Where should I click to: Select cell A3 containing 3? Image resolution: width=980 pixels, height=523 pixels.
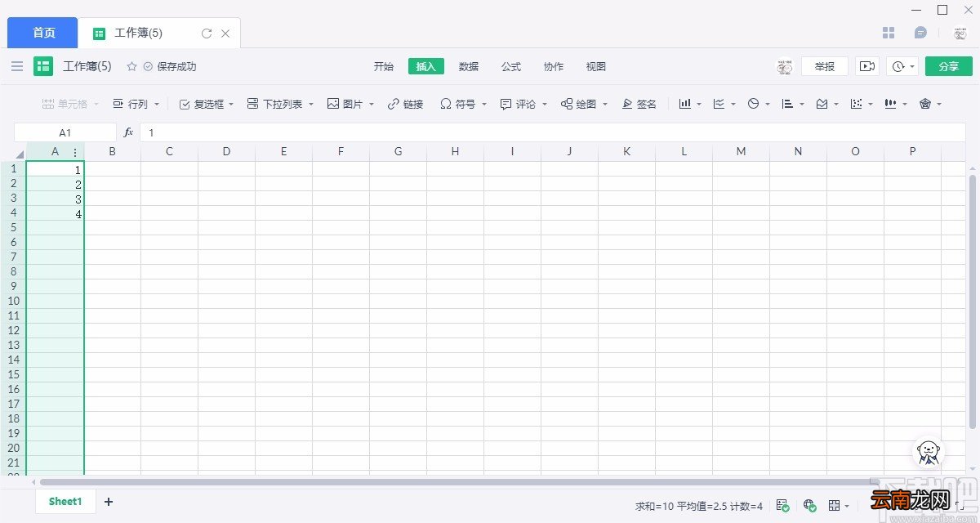click(x=56, y=199)
